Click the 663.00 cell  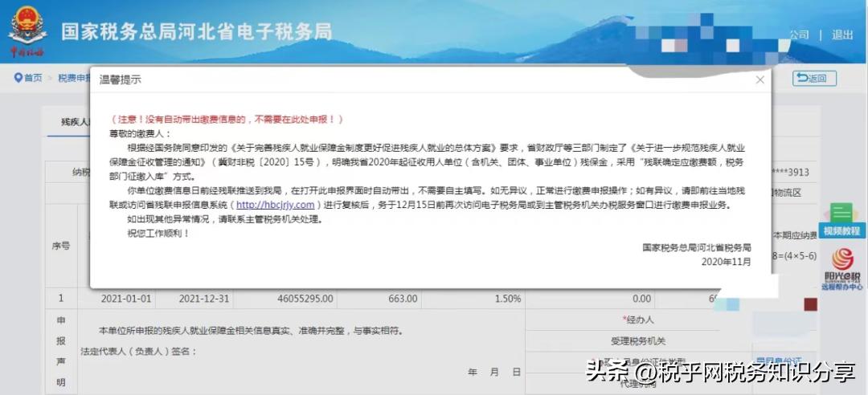[379, 299]
